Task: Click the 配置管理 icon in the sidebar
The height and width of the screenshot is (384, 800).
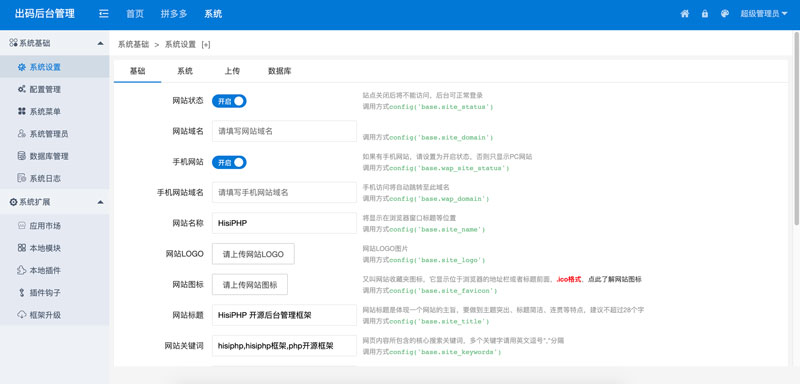Action: coord(21,89)
